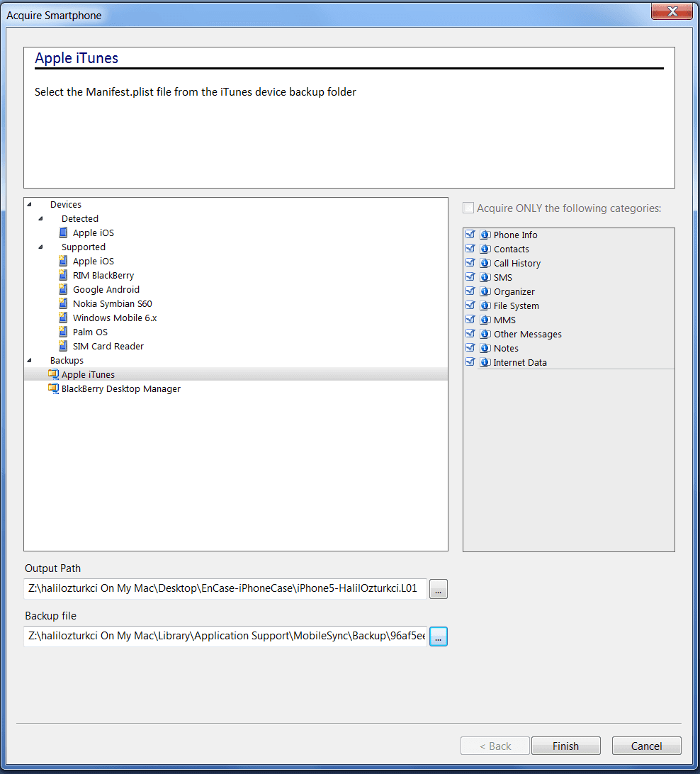Click the detected Apple iOS device icon
Image resolution: width=700 pixels, height=774 pixels.
click(64, 232)
